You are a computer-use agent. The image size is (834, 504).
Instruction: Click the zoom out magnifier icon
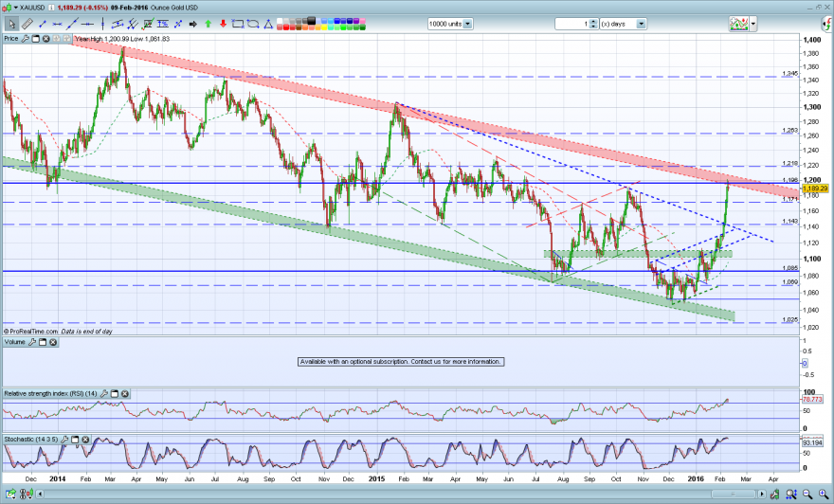(807, 495)
